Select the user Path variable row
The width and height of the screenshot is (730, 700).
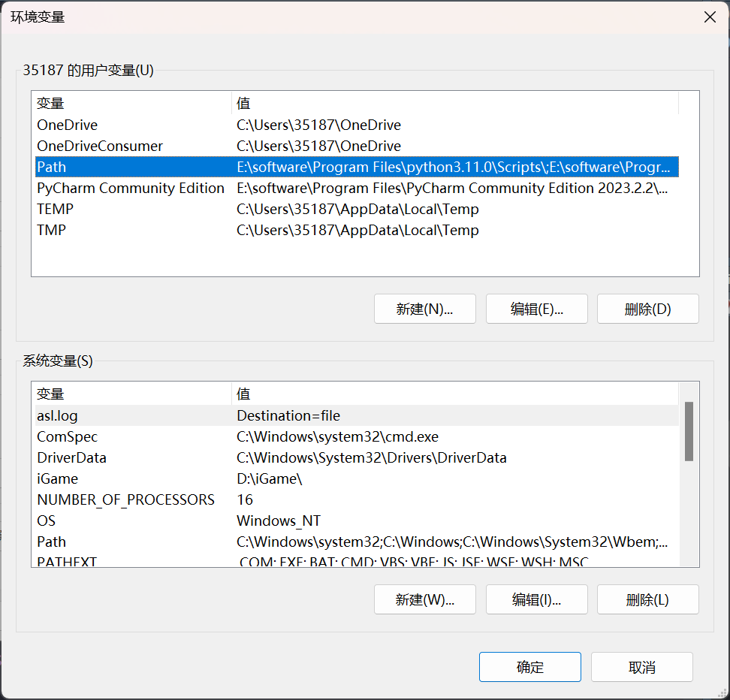[357, 167]
